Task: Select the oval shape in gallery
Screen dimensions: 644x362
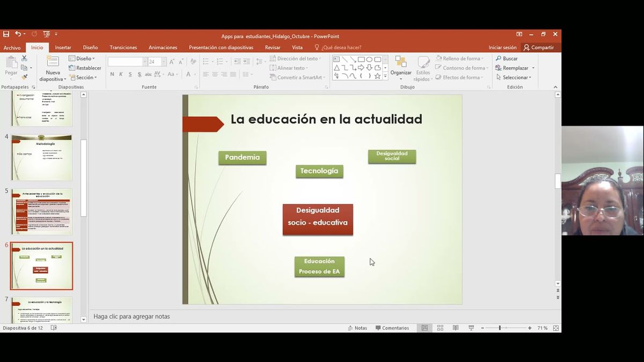Action: 369,60
